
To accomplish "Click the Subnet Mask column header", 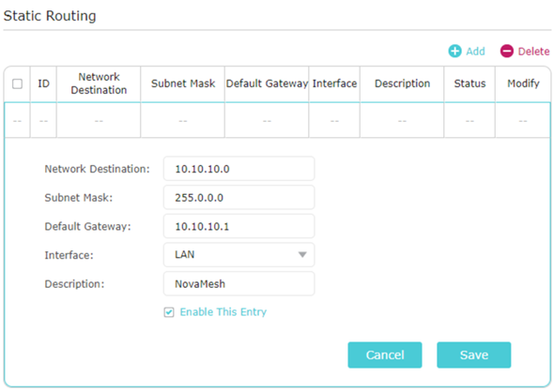I will [183, 83].
